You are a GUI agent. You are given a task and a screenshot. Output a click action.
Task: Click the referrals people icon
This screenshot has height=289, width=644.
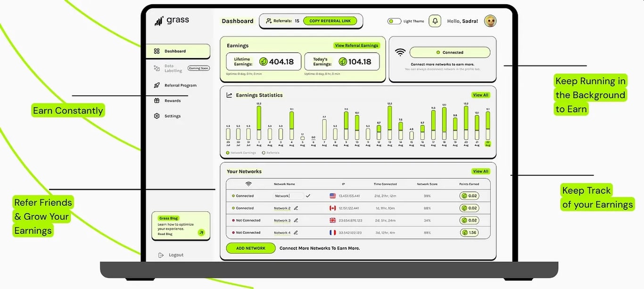[269, 21]
